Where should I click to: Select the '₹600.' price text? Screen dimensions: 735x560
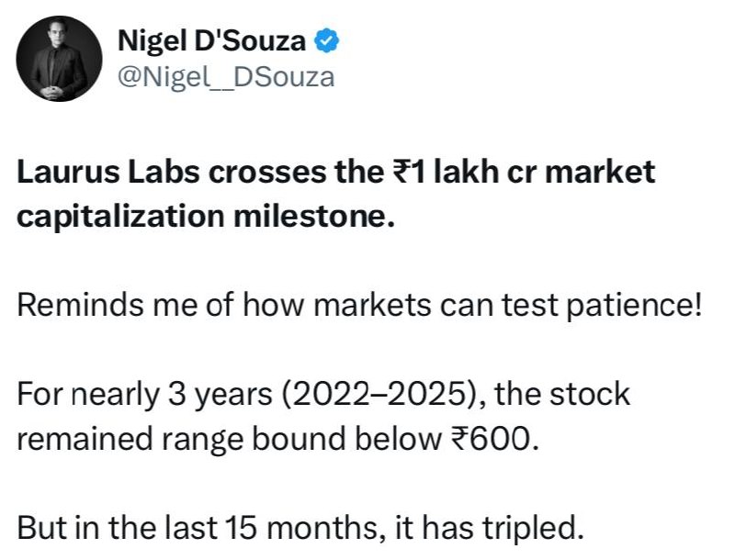coord(494,439)
